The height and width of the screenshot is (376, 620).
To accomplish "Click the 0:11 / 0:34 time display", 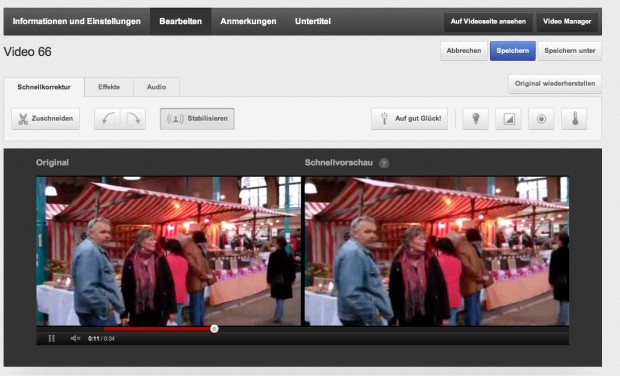I will (101, 338).
